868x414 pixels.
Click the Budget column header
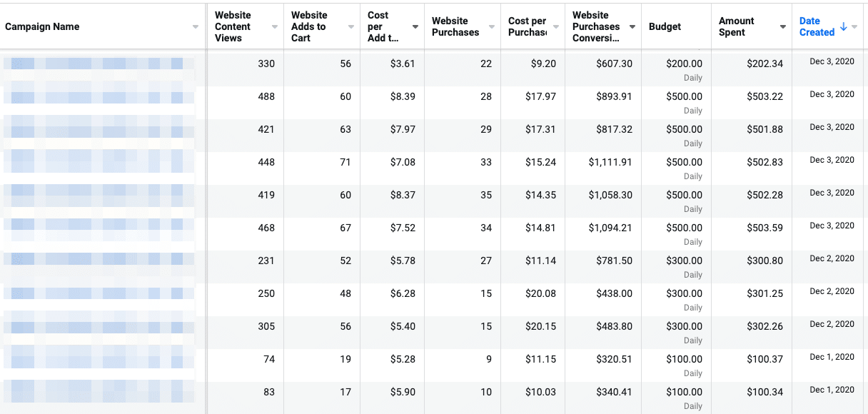665,26
